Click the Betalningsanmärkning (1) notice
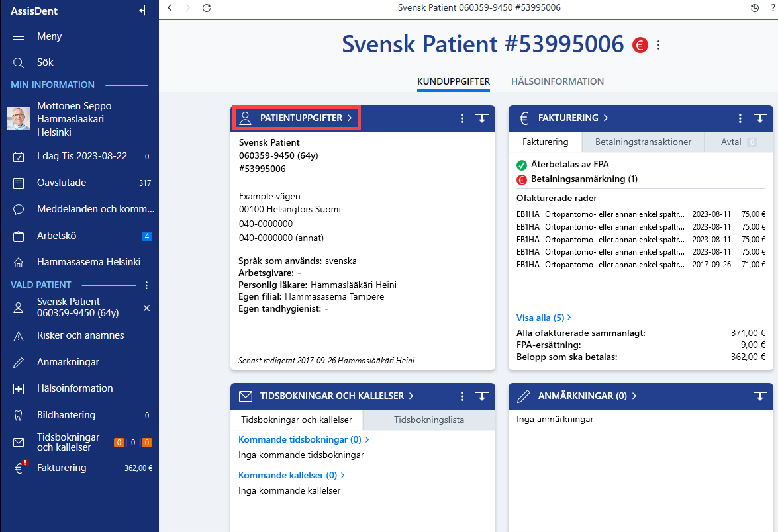Screen dimensions: 778x532 tap(577, 179)
